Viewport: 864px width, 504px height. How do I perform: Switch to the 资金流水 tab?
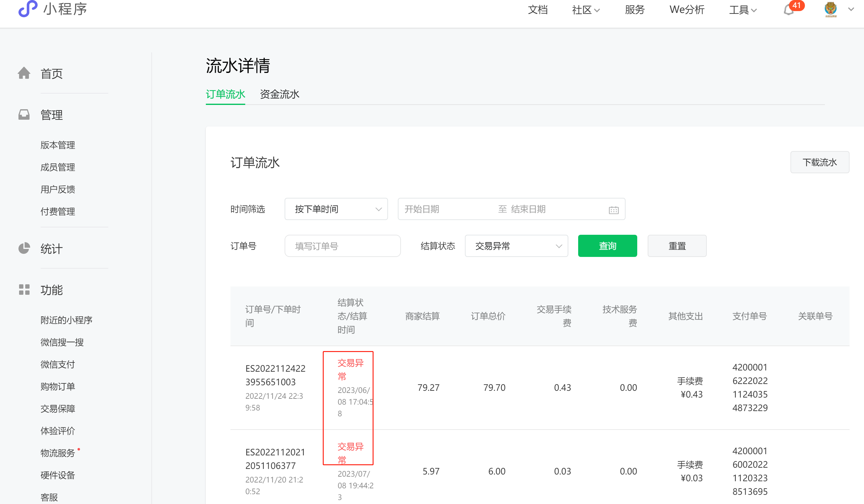(279, 94)
